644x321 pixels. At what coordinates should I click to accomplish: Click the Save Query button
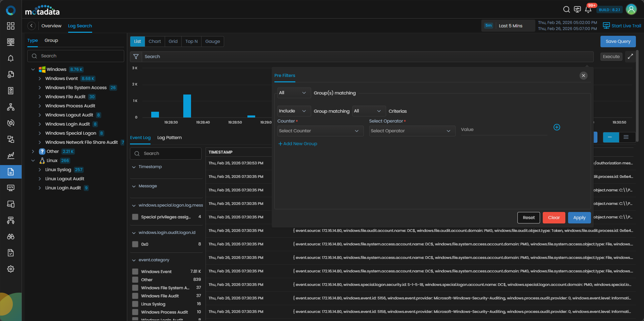click(x=618, y=42)
